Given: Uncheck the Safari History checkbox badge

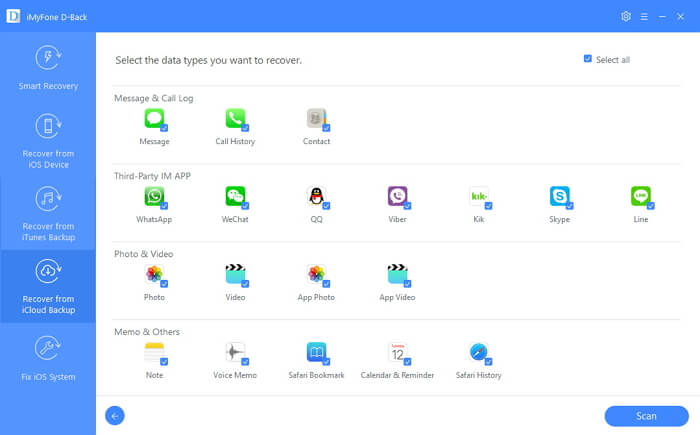Looking at the screenshot, I should click(488, 362).
